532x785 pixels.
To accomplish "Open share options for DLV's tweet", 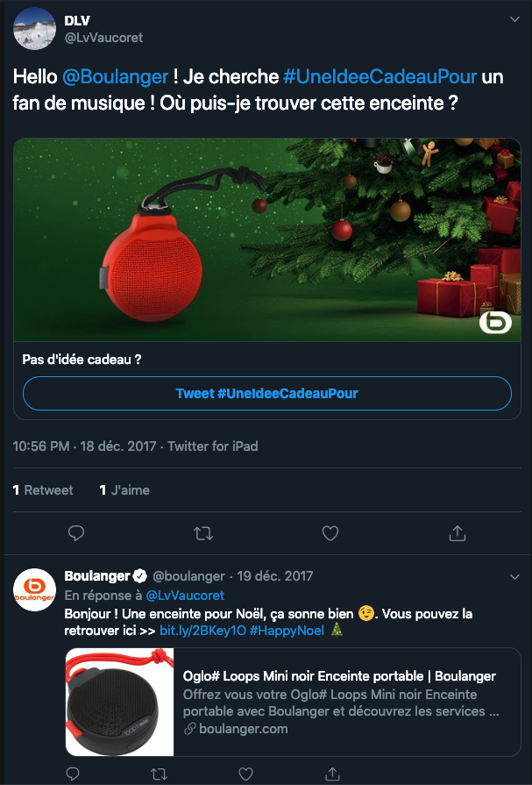I will pyautogui.click(x=457, y=533).
